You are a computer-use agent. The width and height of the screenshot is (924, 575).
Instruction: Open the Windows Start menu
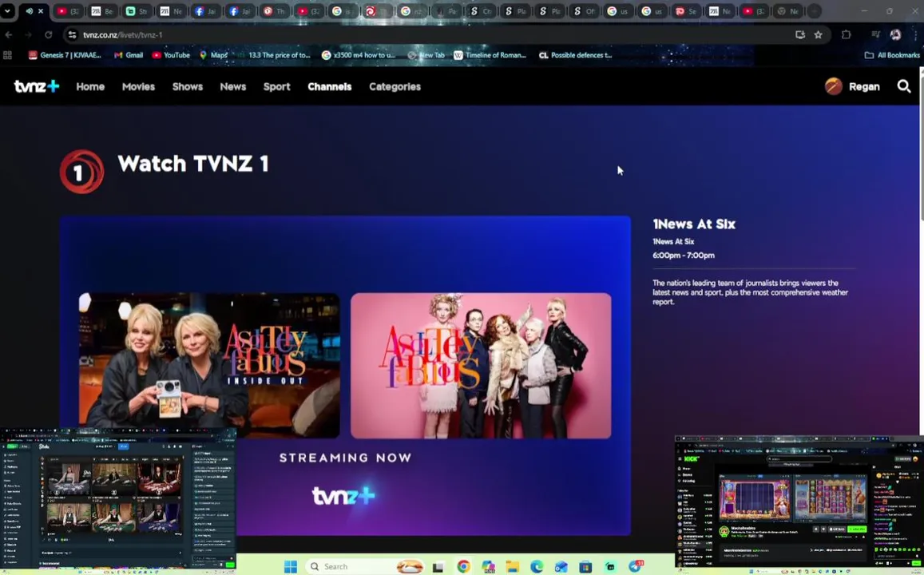[x=291, y=566]
